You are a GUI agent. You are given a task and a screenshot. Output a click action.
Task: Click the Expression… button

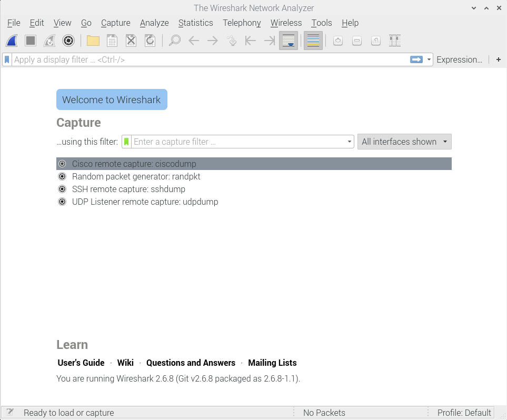(x=460, y=59)
